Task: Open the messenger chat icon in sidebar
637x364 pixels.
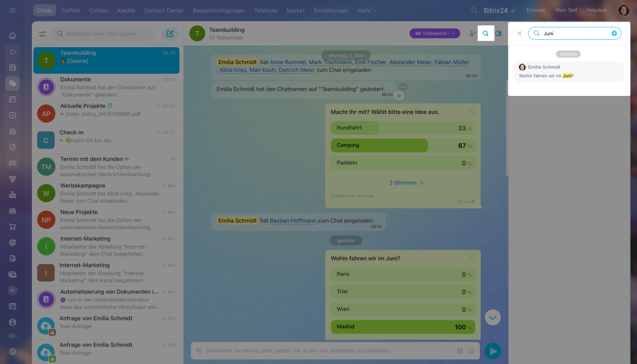Action: click(x=12, y=84)
